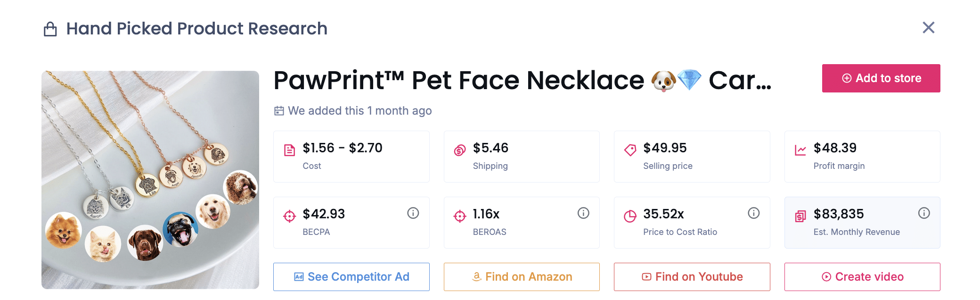The image size is (980, 300).
Task: Open See Competitor Ad
Action: click(x=351, y=277)
